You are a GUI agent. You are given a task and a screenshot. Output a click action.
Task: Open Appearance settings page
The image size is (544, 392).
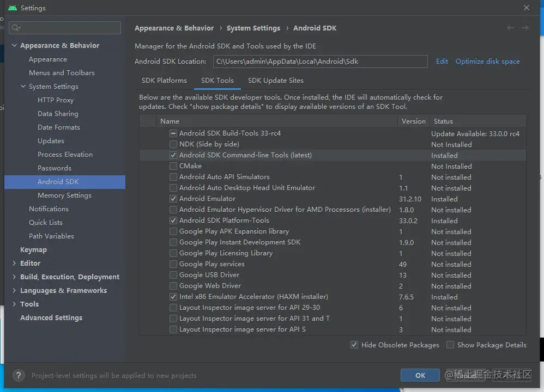click(48, 59)
